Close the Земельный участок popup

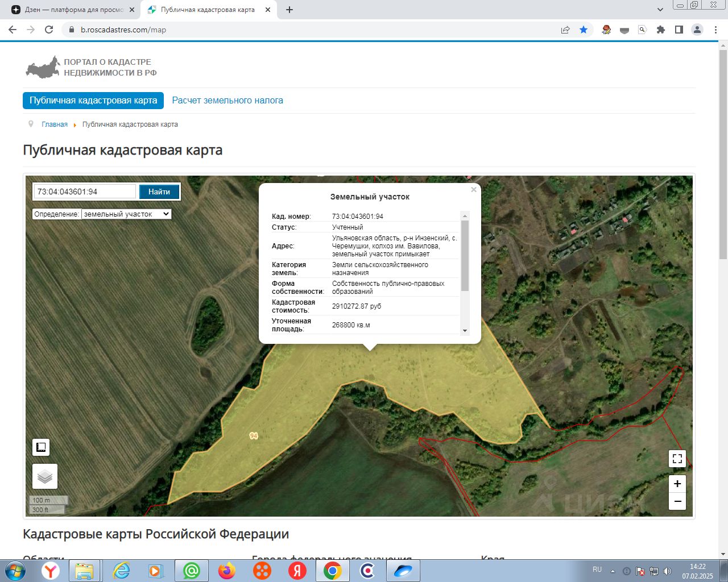tap(474, 190)
